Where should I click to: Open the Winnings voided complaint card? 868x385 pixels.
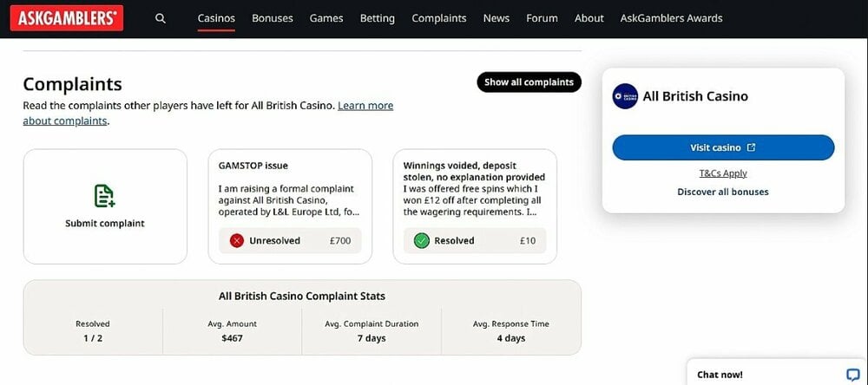click(475, 206)
